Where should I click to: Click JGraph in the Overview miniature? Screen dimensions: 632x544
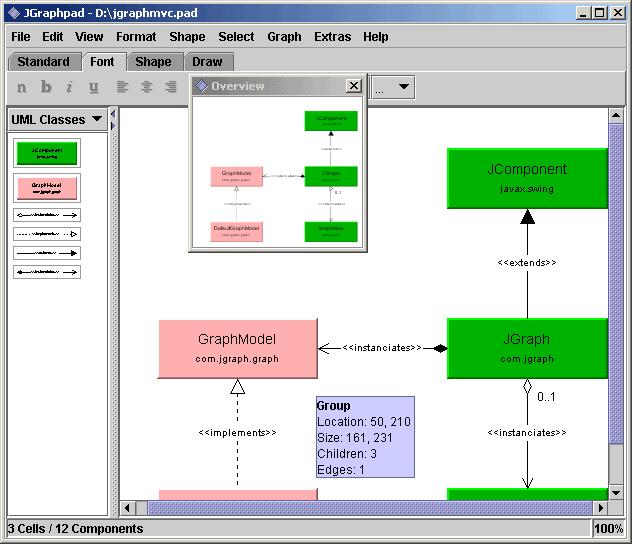[331, 176]
